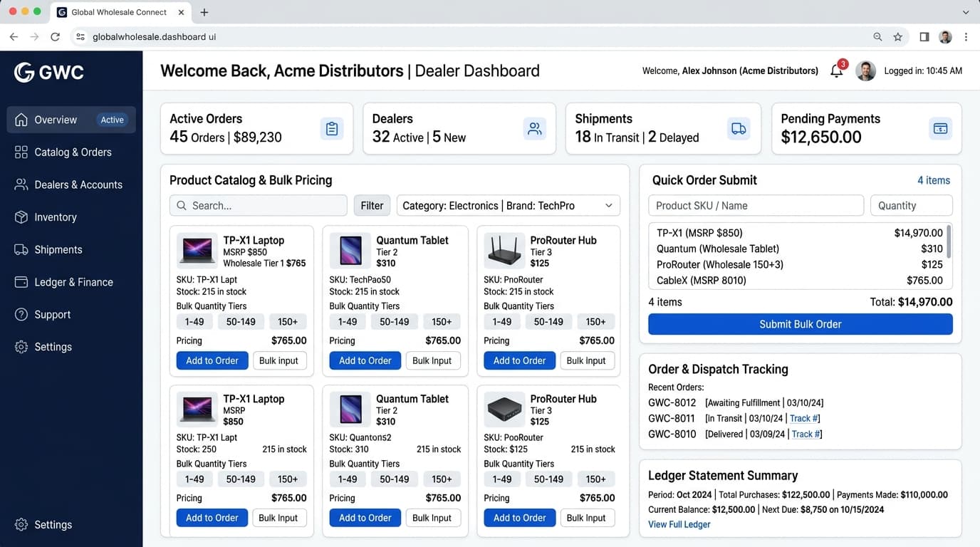Viewport: 980px width, 547px height.
Task: Follow the Track # link for order GWC-8010
Action: coord(807,434)
